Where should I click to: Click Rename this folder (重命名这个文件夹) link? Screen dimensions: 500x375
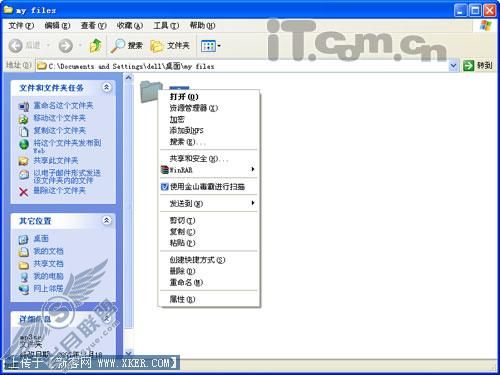click(63, 106)
